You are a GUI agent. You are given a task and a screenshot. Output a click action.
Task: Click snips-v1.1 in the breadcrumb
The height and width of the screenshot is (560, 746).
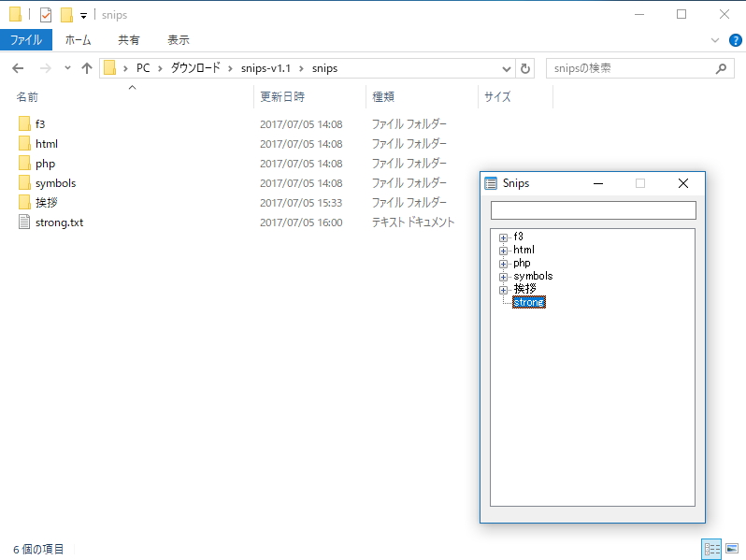coord(265,68)
